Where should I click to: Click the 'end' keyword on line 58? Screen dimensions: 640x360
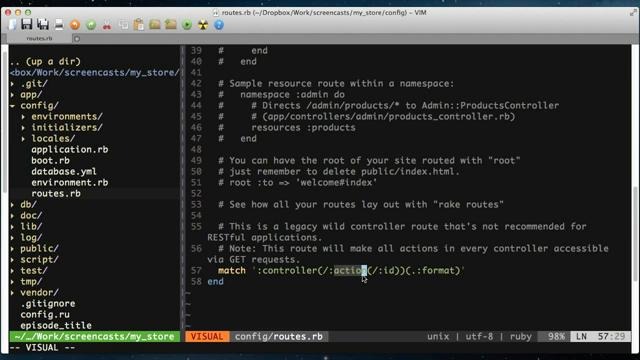click(x=216, y=282)
